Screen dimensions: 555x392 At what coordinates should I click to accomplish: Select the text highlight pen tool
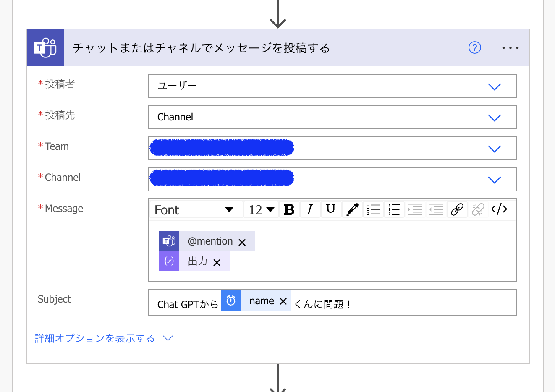click(352, 209)
